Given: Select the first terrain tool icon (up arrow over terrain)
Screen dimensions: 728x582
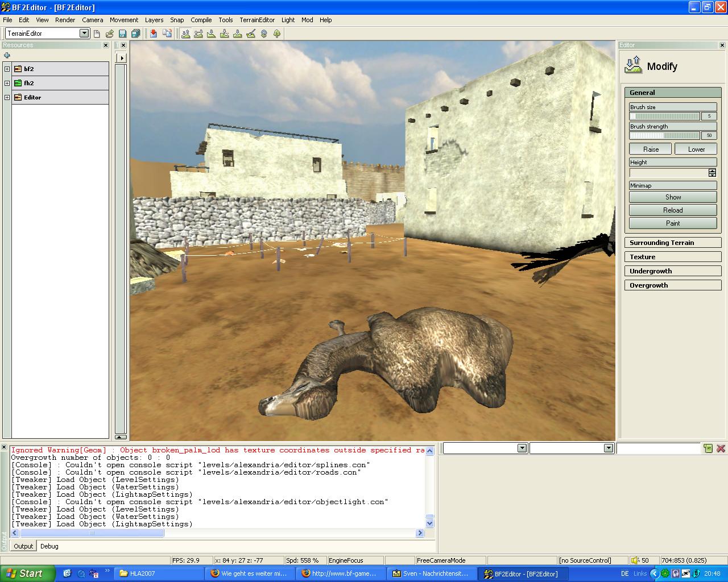Looking at the screenshot, I should tap(185, 34).
